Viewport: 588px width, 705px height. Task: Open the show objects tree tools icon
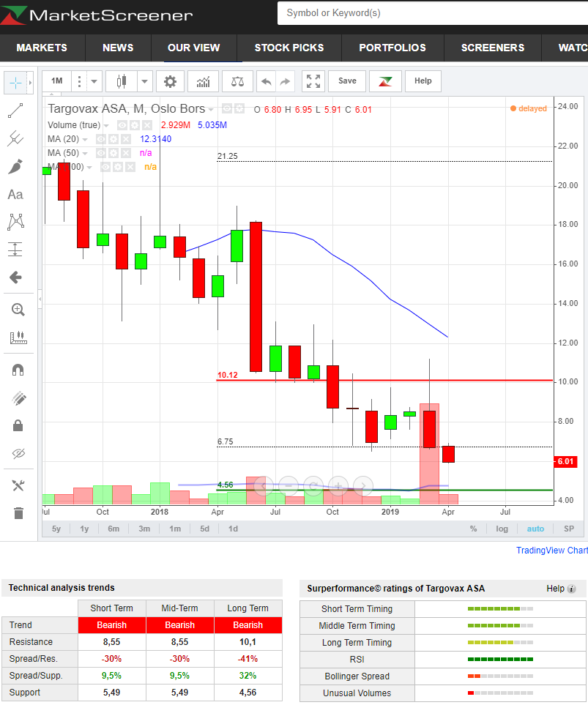[18, 485]
